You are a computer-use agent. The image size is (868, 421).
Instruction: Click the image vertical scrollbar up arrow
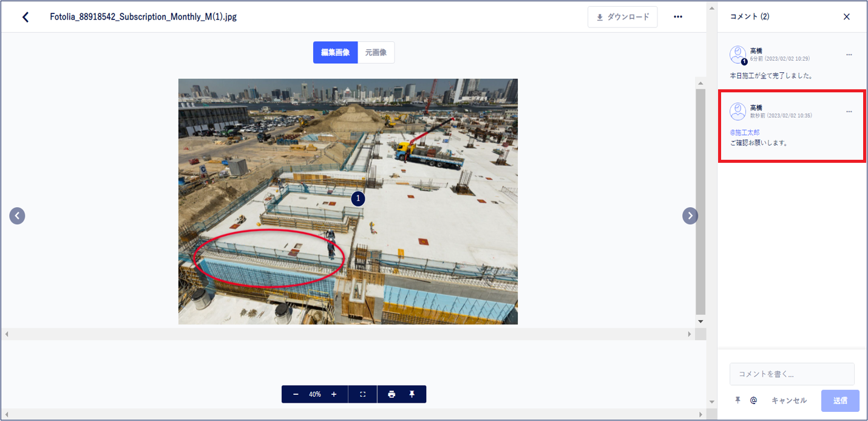(700, 83)
